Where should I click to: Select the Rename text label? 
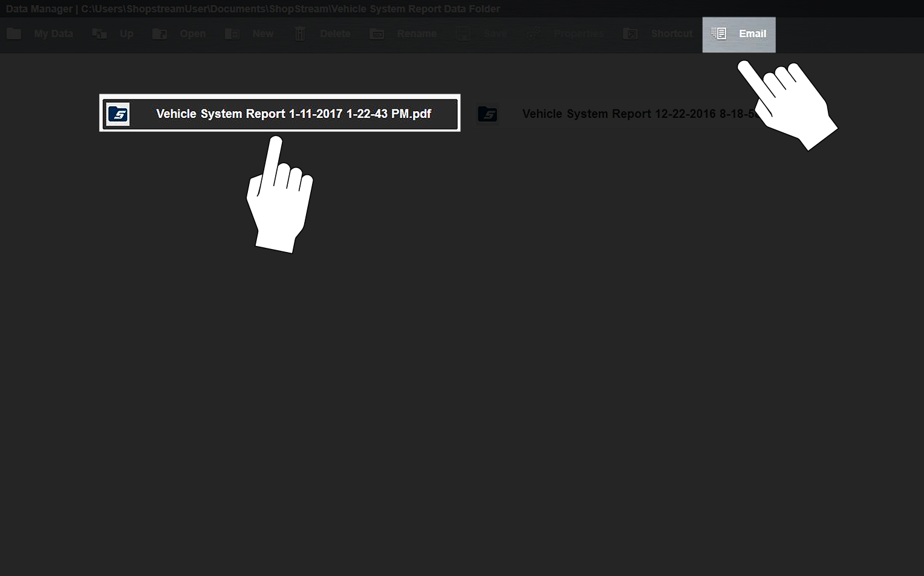(417, 34)
